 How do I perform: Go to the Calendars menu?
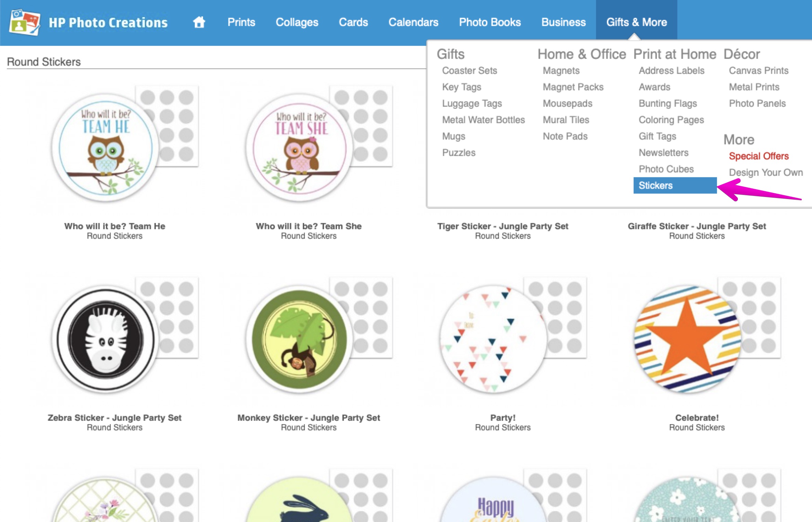[413, 22]
